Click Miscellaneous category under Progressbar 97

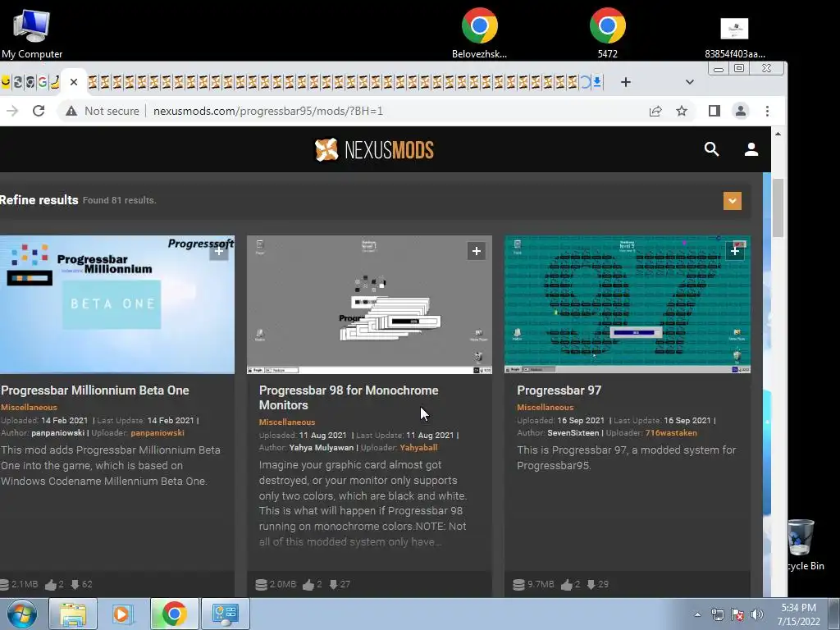click(x=545, y=407)
